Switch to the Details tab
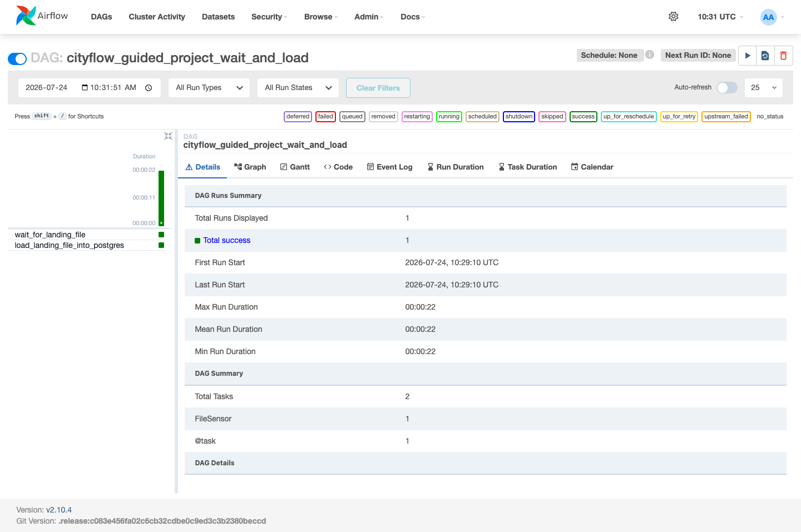Image resolution: width=801 pixels, height=532 pixels. [x=202, y=167]
